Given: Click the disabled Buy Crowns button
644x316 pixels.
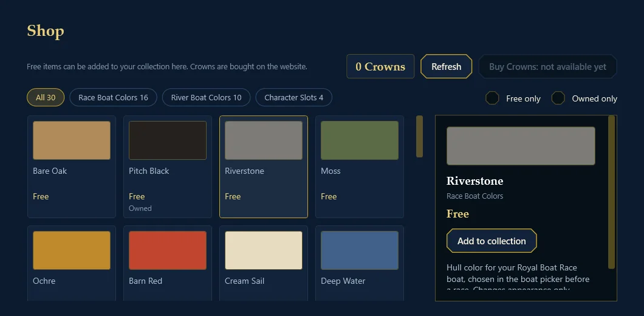Looking at the screenshot, I should click(547, 66).
